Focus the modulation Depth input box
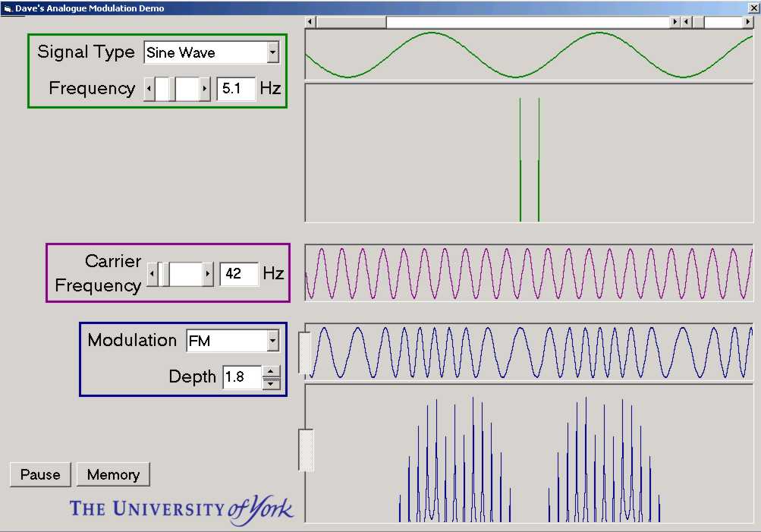Screen dimensions: 761x532 click(241, 377)
